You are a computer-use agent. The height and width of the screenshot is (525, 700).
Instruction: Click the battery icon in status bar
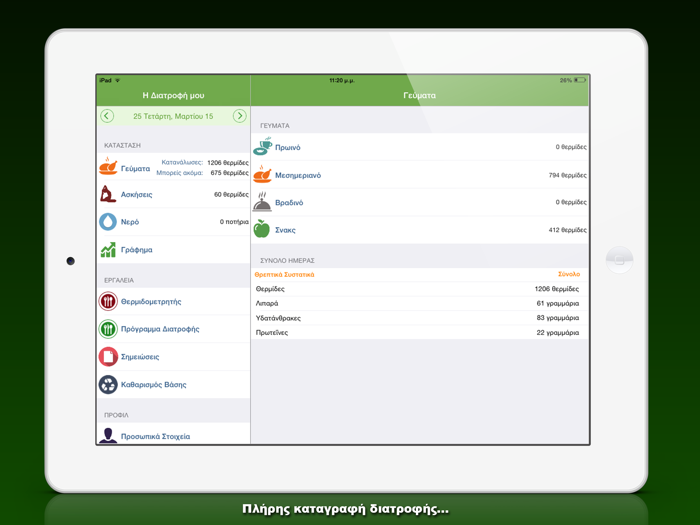580,80
